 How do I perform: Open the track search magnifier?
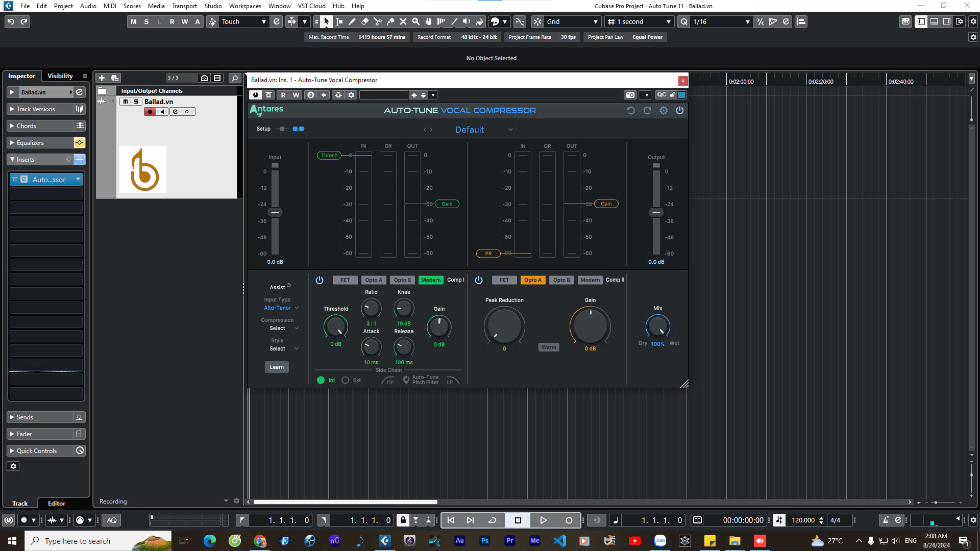[234, 78]
